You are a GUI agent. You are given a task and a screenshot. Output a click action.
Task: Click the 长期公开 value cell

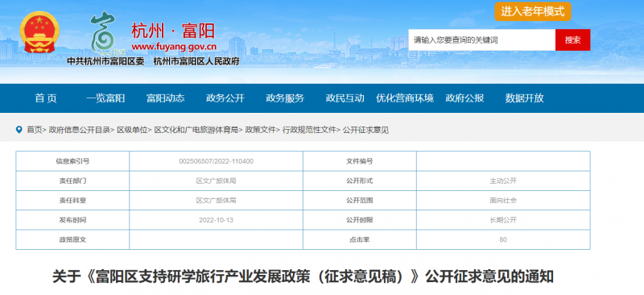pos(503,220)
